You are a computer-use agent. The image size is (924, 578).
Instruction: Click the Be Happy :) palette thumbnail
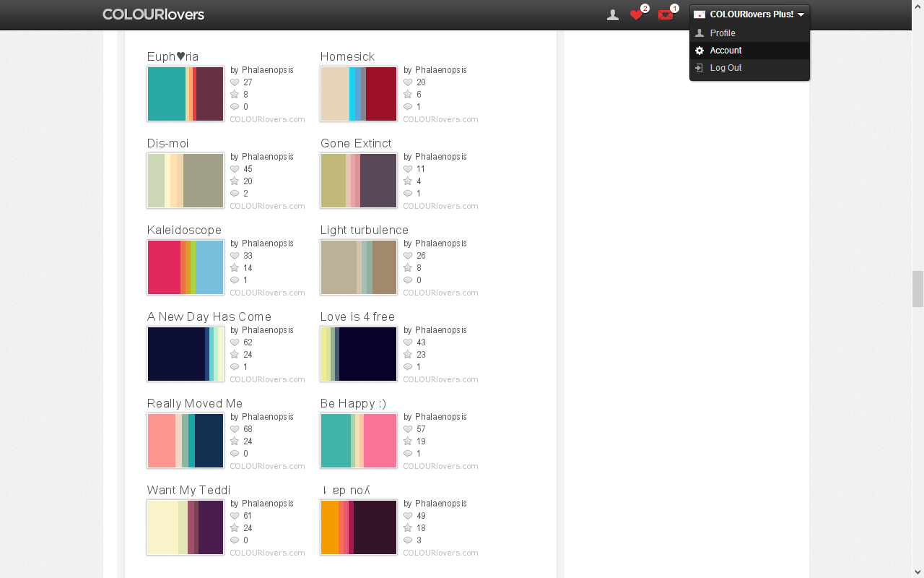pos(359,441)
